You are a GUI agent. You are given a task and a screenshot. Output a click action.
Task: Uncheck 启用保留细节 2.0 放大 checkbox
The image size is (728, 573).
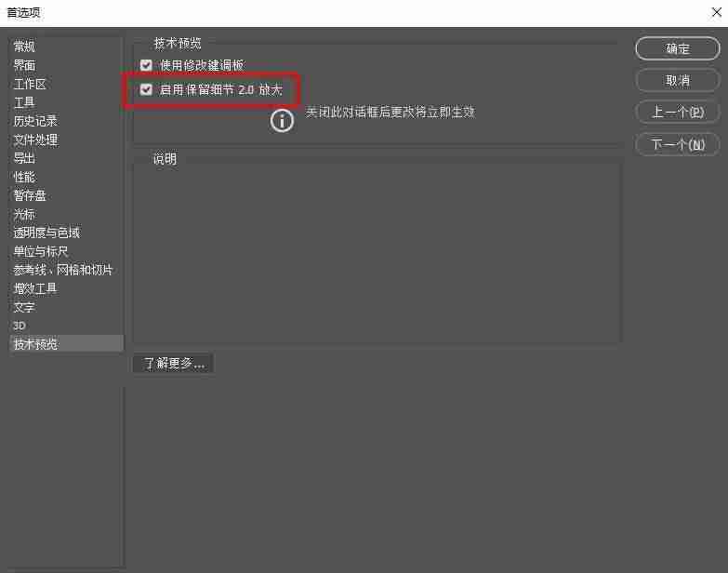click(146, 89)
